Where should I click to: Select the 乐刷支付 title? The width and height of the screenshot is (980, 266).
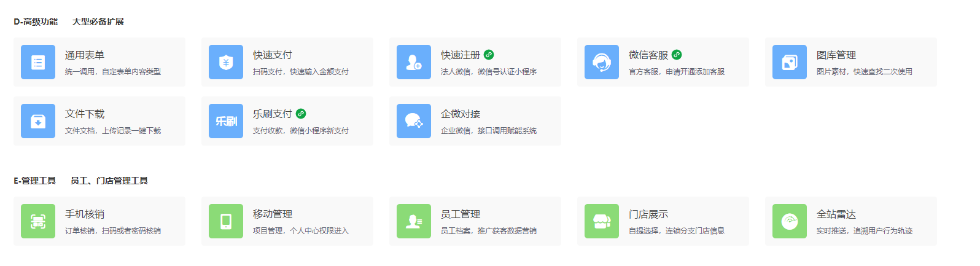pos(273,114)
